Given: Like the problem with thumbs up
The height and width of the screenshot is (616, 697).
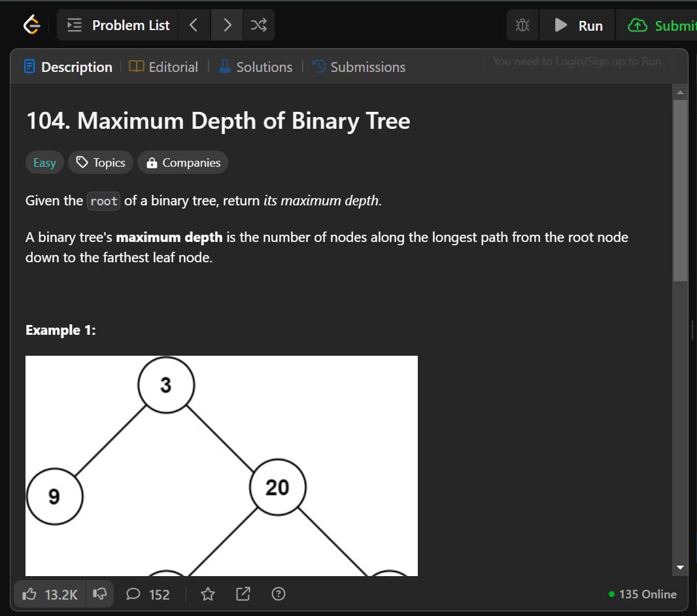Looking at the screenshot, I should tap(50, 594).
